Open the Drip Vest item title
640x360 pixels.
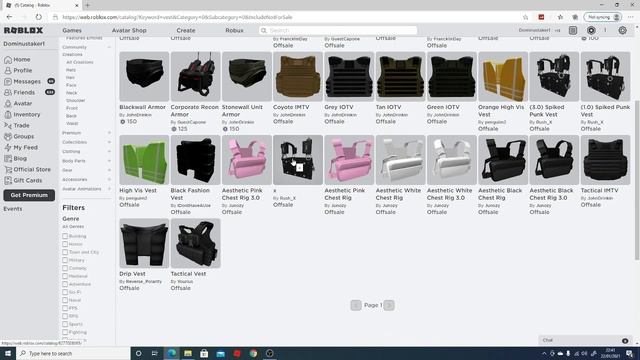pyautogui.click(x=132, y=274)
